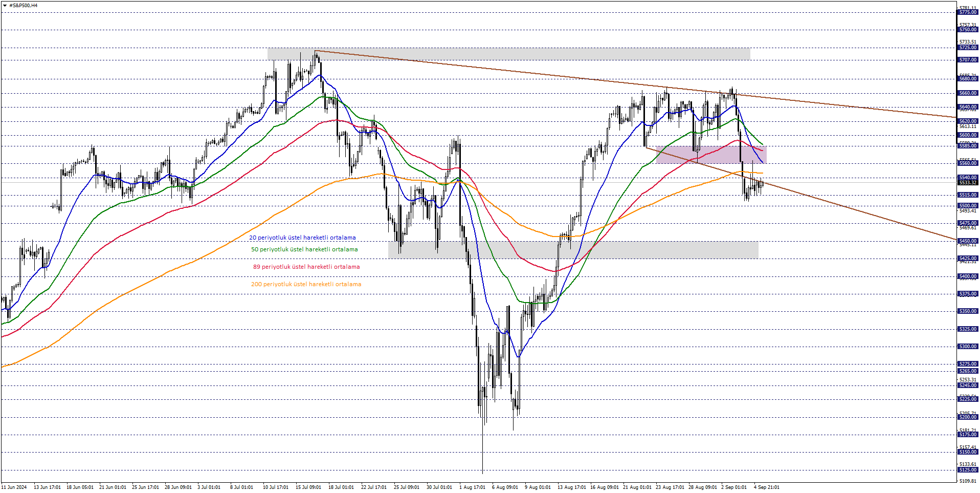Screen dimensions: 980x493
Task: Select the purple shaded zone near 5585
Action: tap(711, 155)
